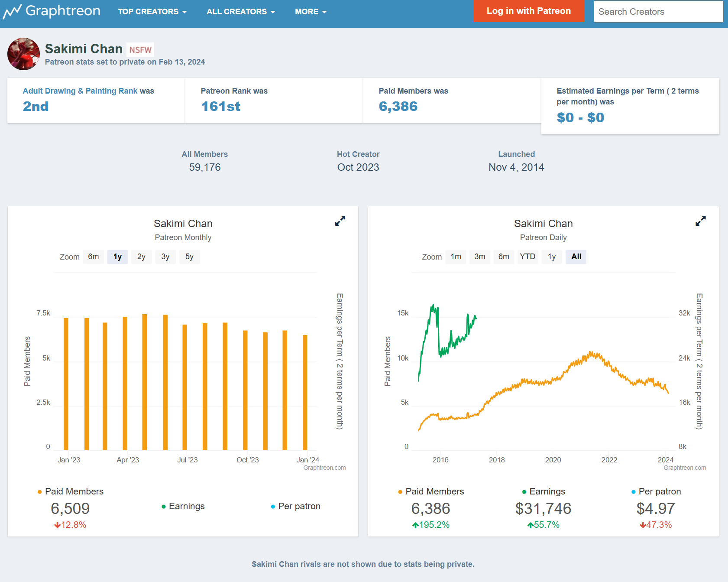Screen dimensions: 728x582
Task: Open the More dropdown menu
Action: (x=311, y=12)
